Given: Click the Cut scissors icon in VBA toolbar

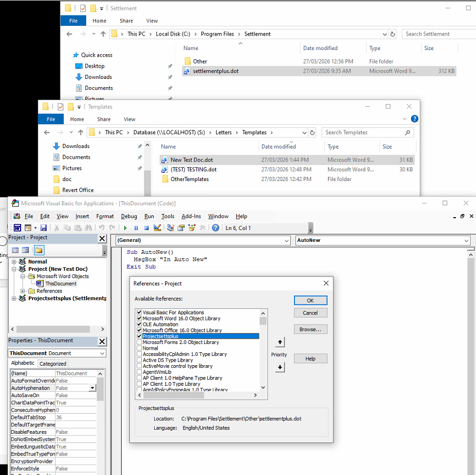Looking at the screenshot, I should tap(56, 228).
